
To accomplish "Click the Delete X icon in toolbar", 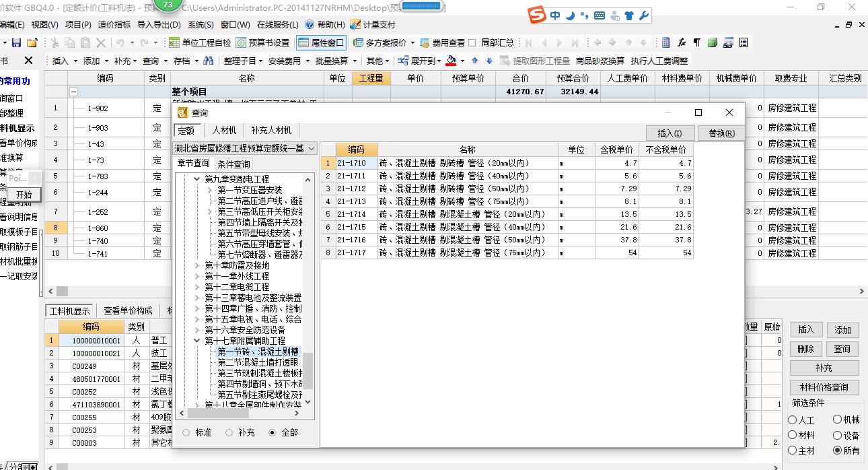I will [100, 42].
